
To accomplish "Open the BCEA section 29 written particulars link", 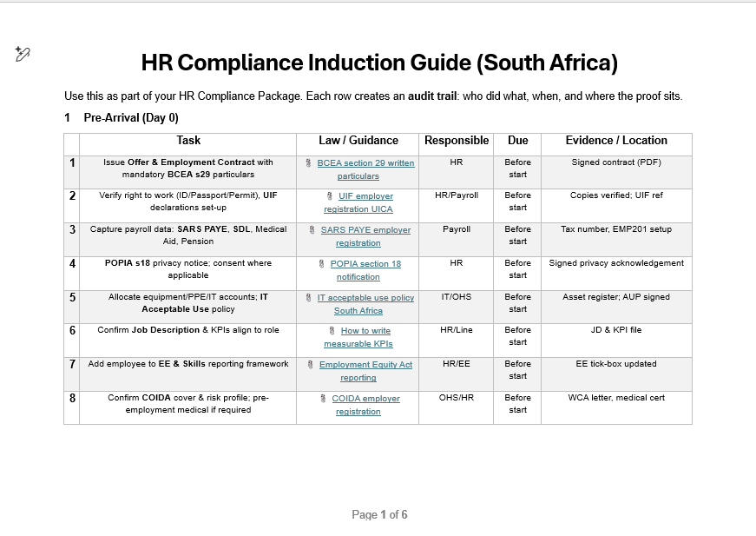I will click(365, 163).
